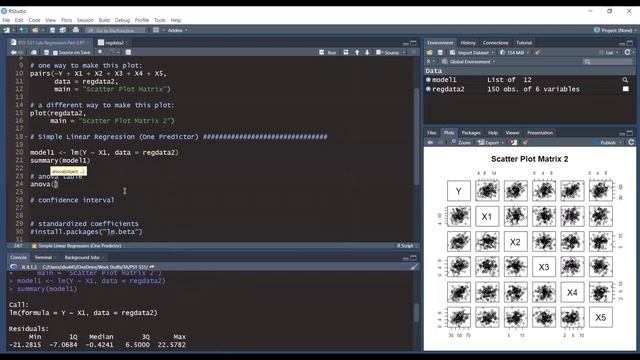Run the current line button
Screen dimensions: 640x360
[328, 52]
